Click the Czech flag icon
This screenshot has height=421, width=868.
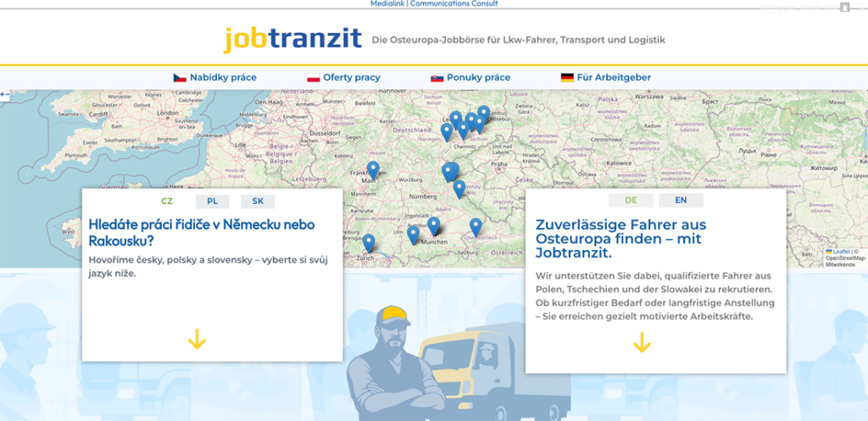[x=179, y=77]
